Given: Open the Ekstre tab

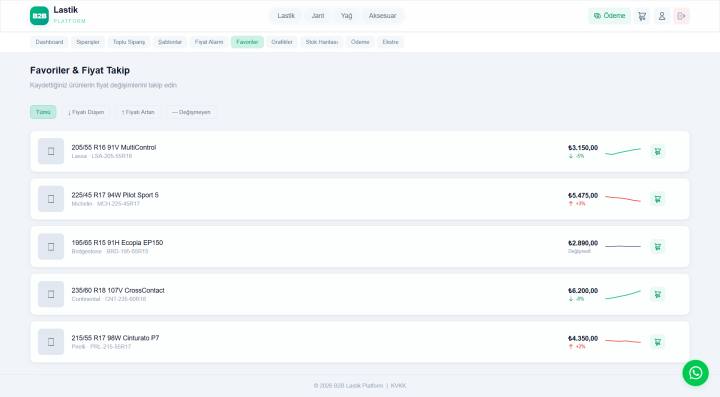Looking at the screenshot, I should pos(391,42).
